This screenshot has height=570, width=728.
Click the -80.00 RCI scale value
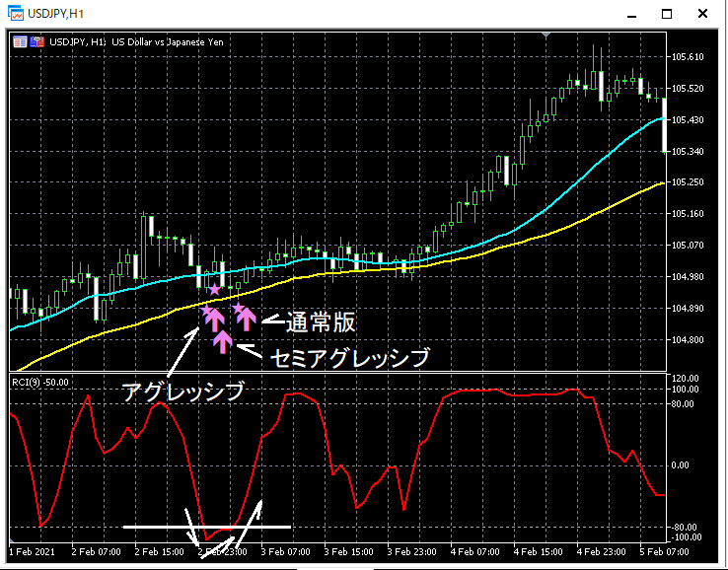click(x=685, y=528)
